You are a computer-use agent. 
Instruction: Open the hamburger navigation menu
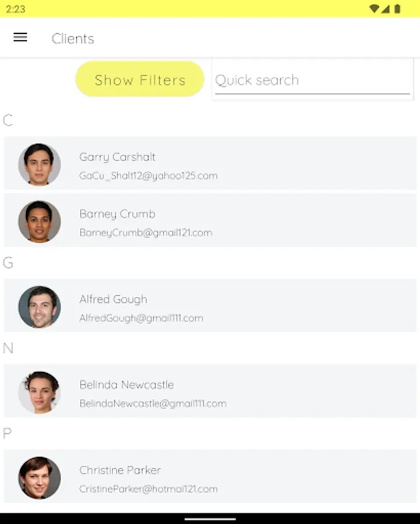pyautogui.click(x=20, y=38)
